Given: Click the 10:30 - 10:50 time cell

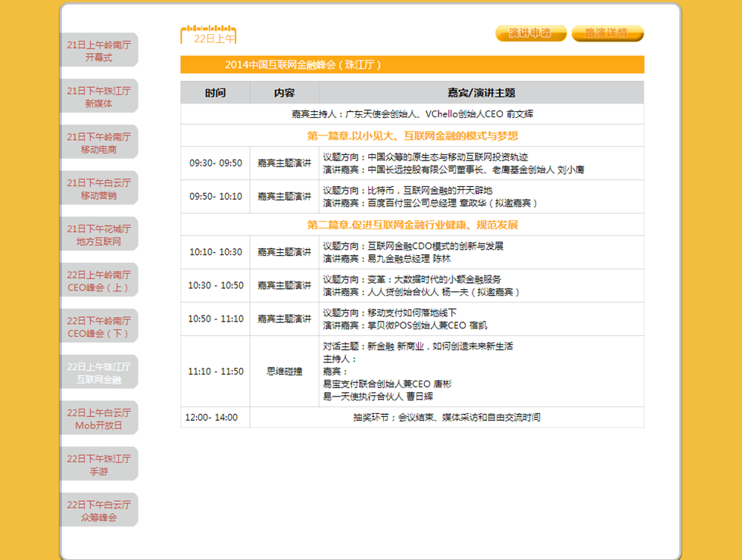Looking at the screenshot, I should click(215, 286).
